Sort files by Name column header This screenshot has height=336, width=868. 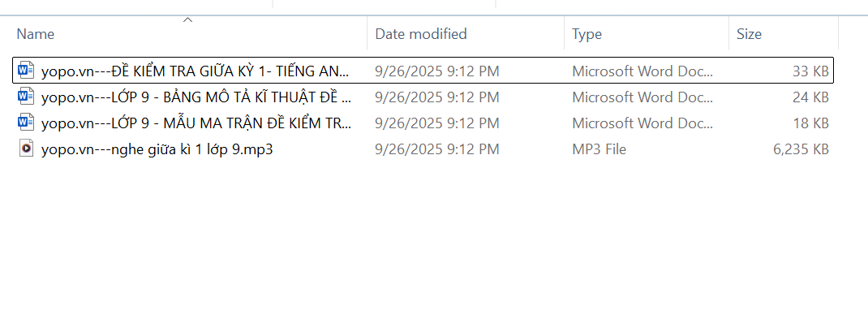[x=36, y=34]
